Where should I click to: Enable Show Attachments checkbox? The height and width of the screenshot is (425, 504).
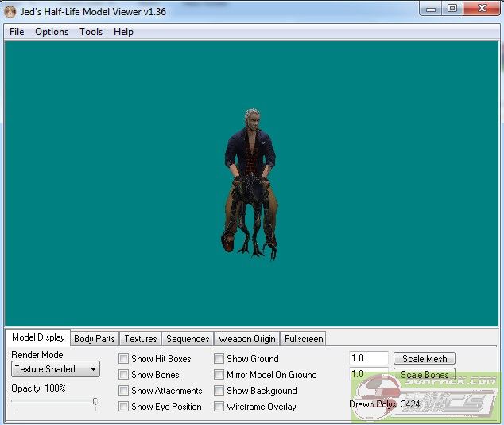pos(123,391)
